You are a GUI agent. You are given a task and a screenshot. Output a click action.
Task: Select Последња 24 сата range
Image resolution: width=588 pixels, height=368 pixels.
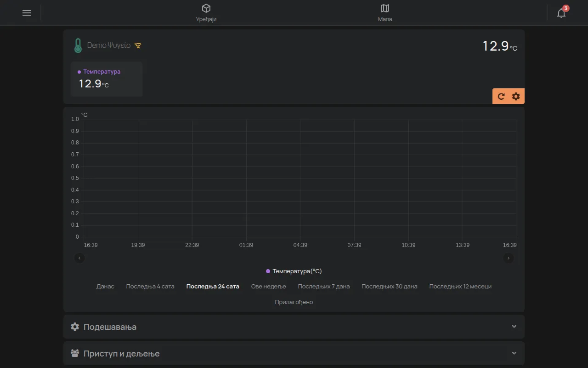(x=213, y=286)
